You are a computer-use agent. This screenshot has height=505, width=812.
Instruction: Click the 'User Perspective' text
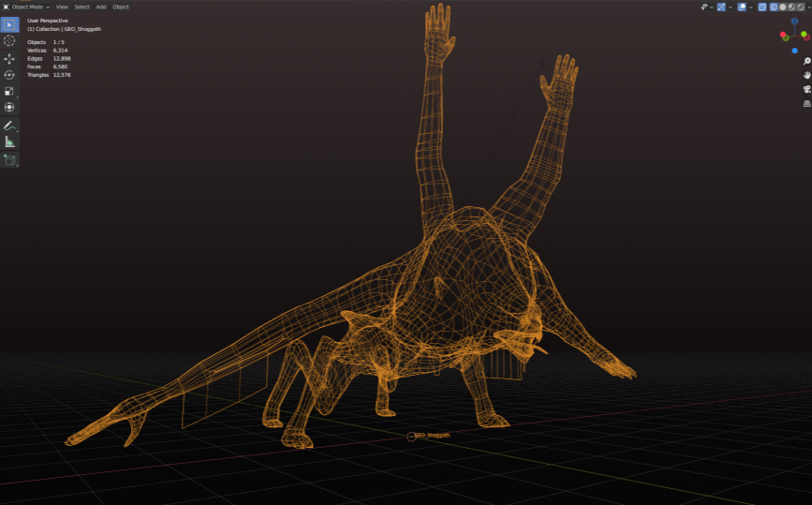click(x=48, y=21)
